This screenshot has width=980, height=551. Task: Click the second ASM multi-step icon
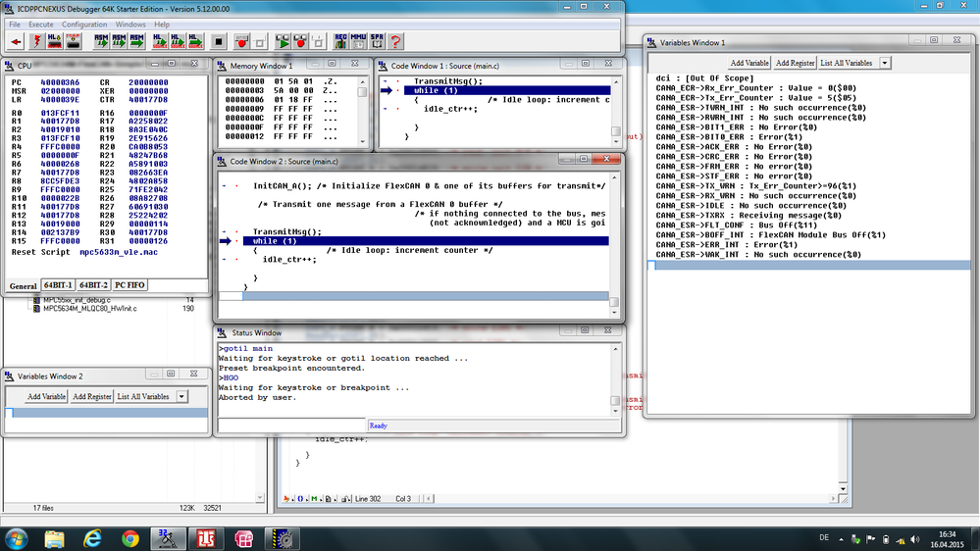point(119,42)
